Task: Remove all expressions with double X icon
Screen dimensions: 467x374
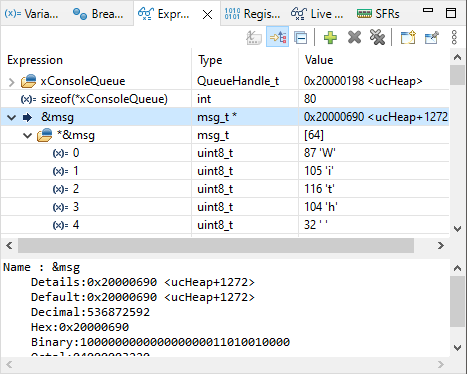Action: click(377, 37)
